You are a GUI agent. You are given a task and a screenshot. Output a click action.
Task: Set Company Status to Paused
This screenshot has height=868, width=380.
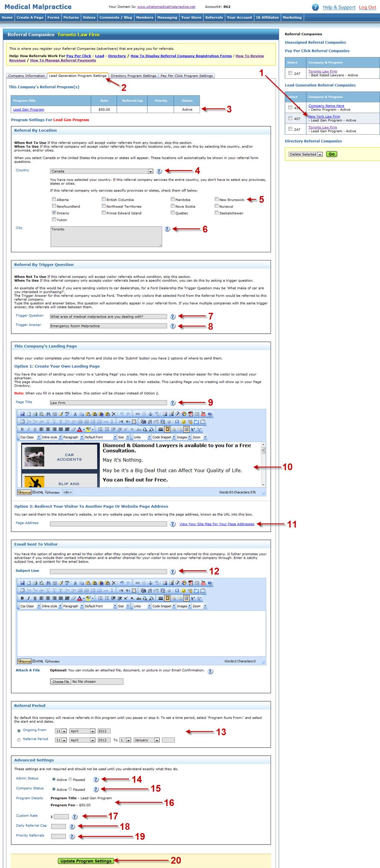tap(70, 789)
